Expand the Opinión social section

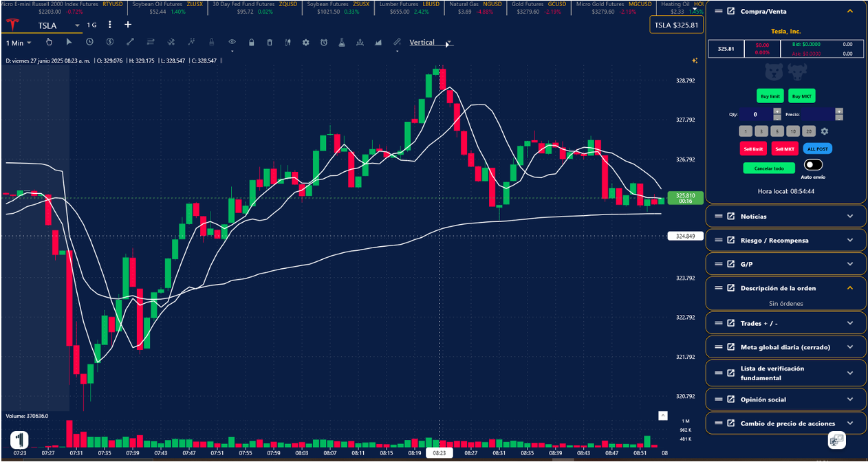(849, 399)
